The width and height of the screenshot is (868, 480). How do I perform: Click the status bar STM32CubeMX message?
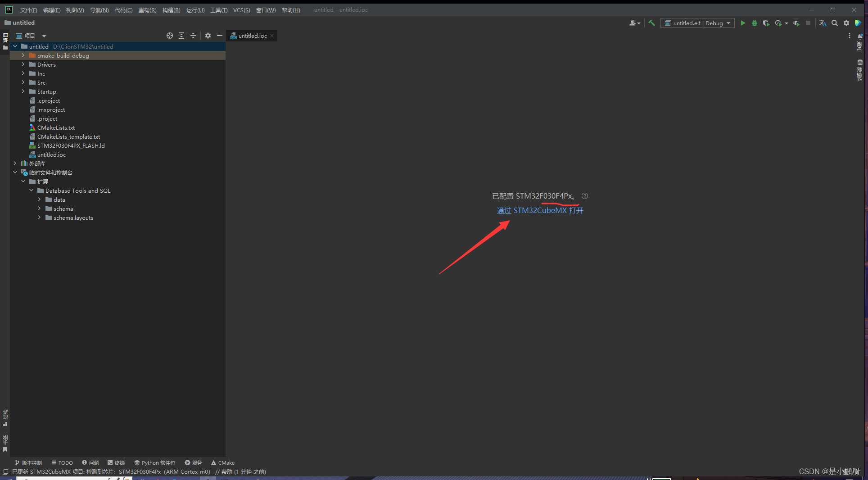(x=139, y=471)
